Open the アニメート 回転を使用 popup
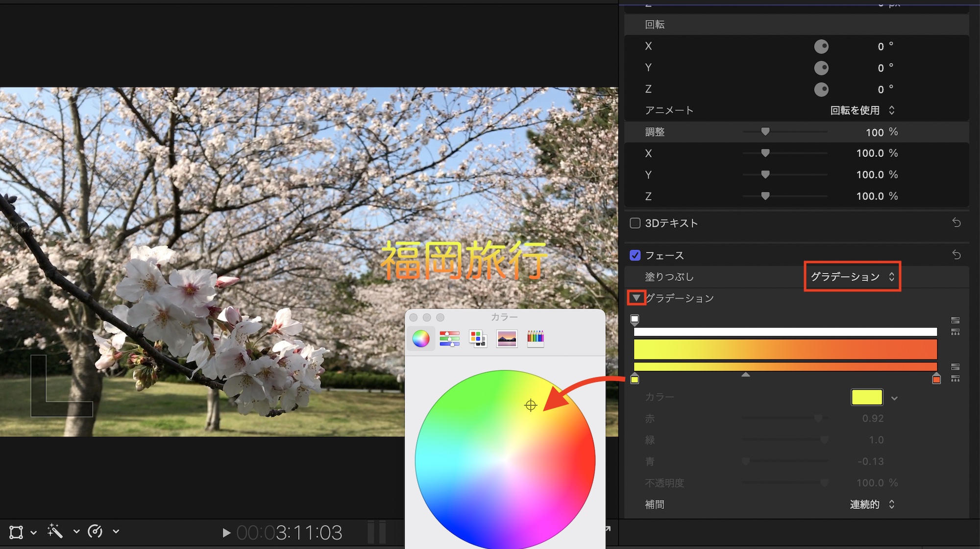This screenshot has height=549, width=980. click(x=862, y=111)
